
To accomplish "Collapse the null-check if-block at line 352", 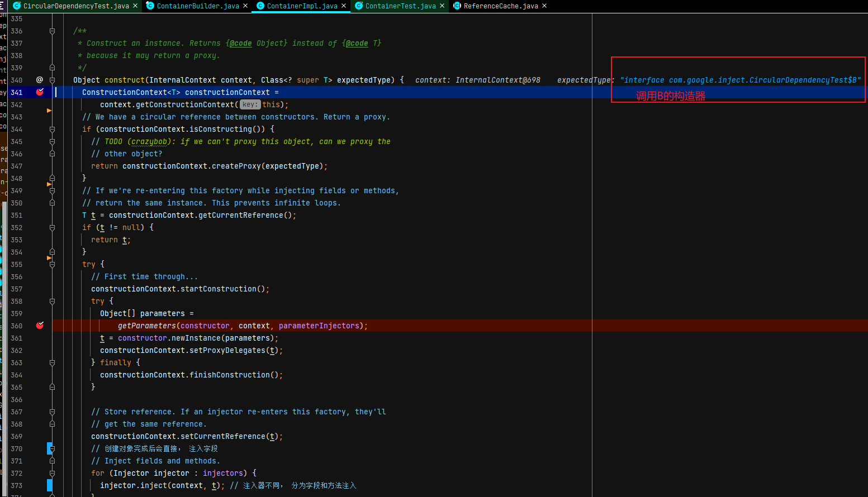I will pos(52,227).
